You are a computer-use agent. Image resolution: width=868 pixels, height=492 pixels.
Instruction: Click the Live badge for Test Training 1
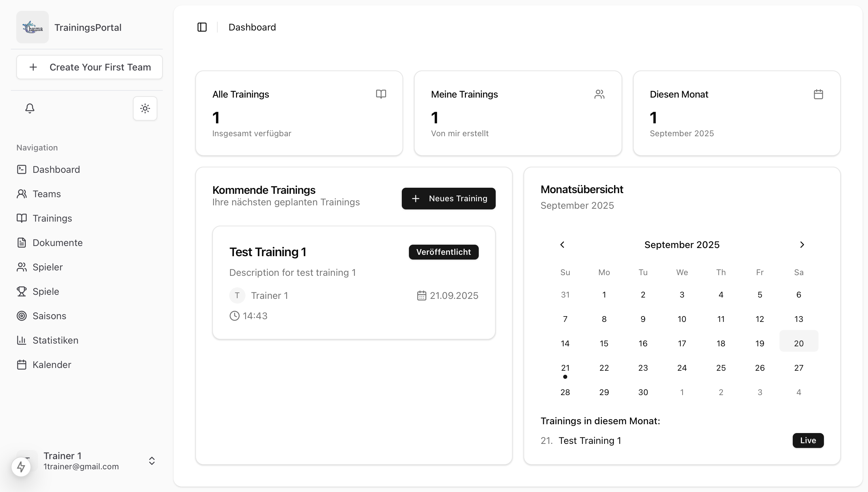pyautogui.click(x=808, y=440)
